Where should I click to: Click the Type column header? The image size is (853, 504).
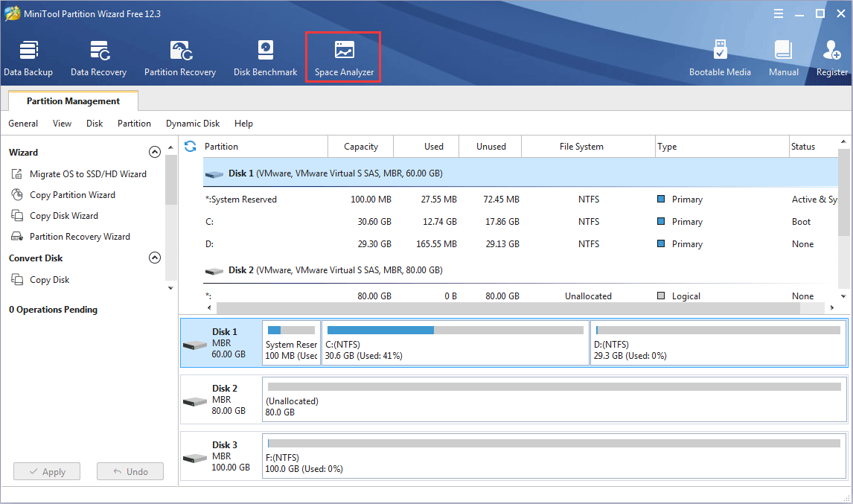pos(722,147)
